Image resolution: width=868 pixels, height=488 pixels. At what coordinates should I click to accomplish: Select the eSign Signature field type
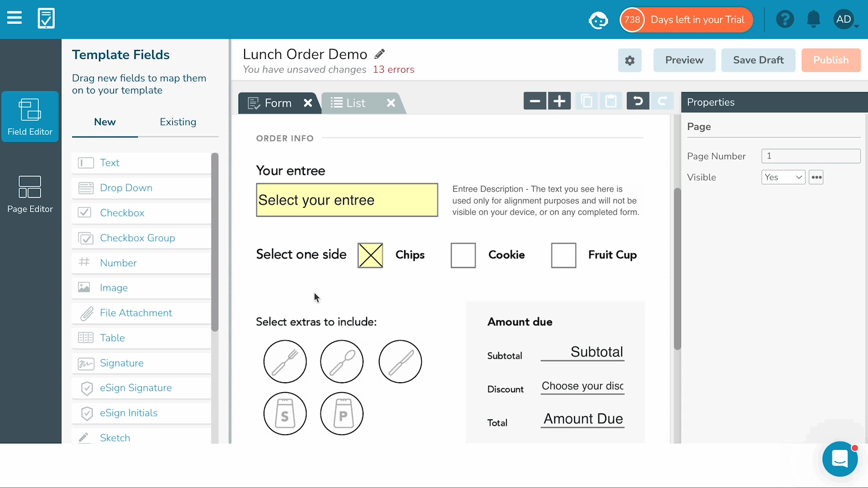142,388
